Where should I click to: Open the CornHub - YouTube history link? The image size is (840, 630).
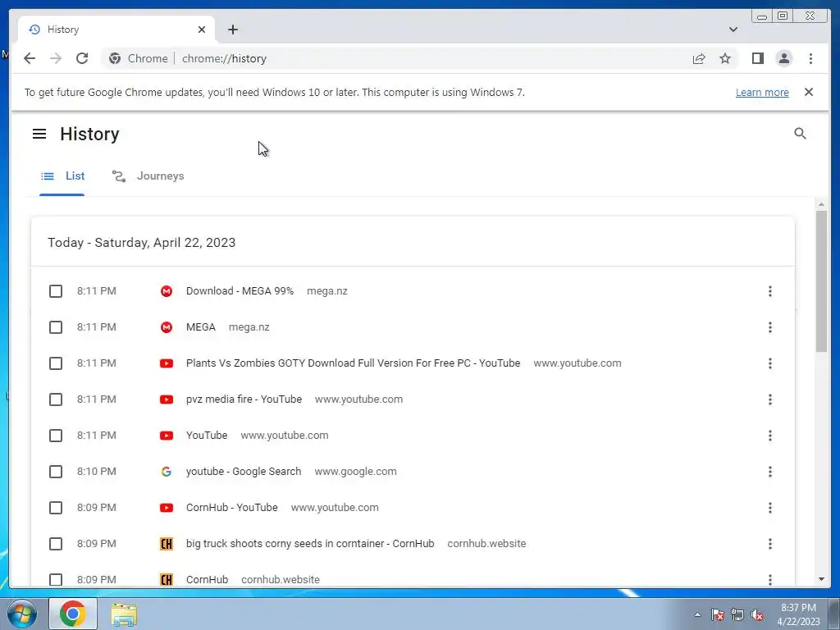pos(232,507)
